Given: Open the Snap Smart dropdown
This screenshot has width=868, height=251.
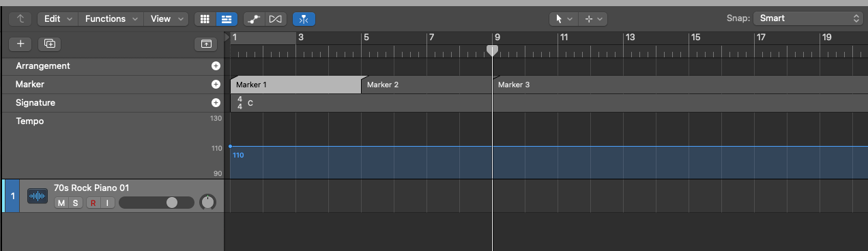Looking at the screenshot, I should [x=809, y=19].
